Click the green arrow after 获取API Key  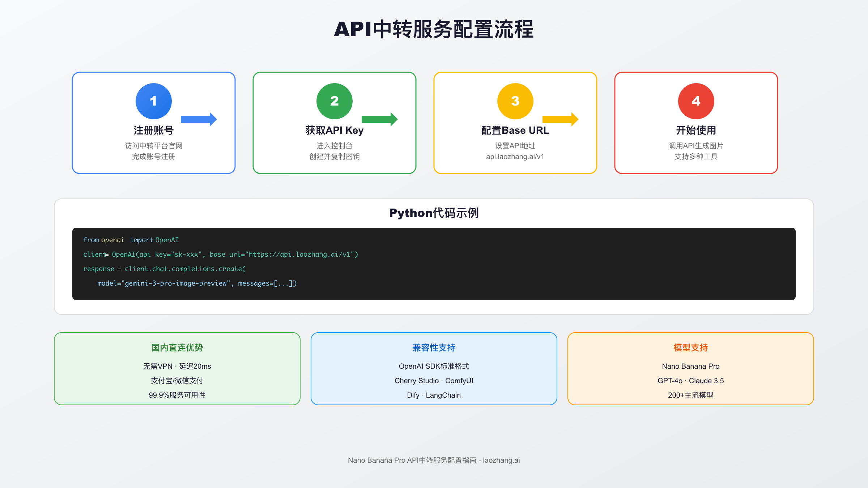380,119
